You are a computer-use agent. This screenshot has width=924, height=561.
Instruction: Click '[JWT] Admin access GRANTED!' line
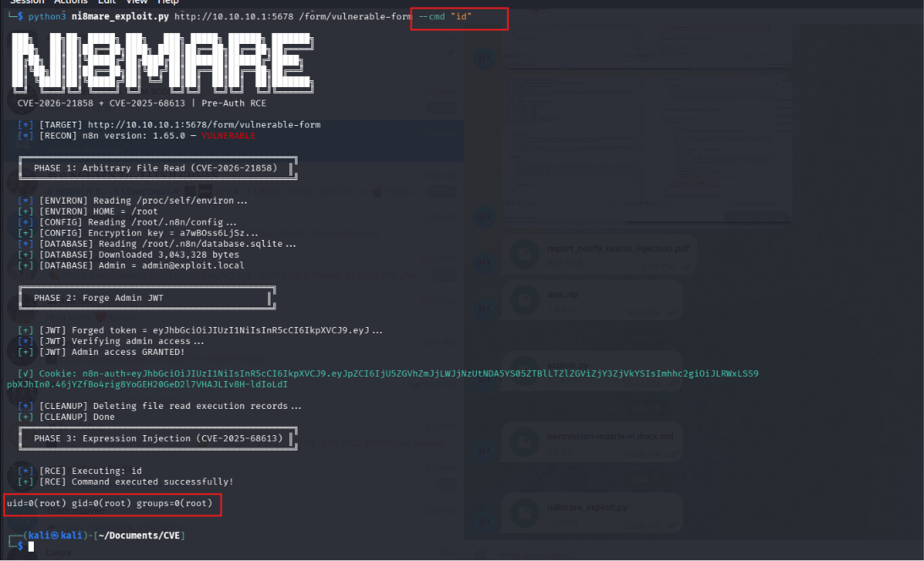tap(101, 352)
